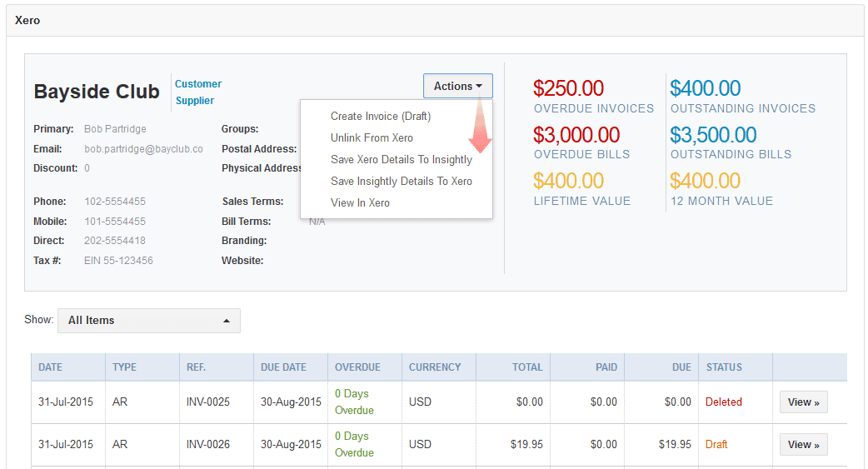Click the Draft status of INV-0026
This screenshot has height=469, width=868.
tap(716, 445)
